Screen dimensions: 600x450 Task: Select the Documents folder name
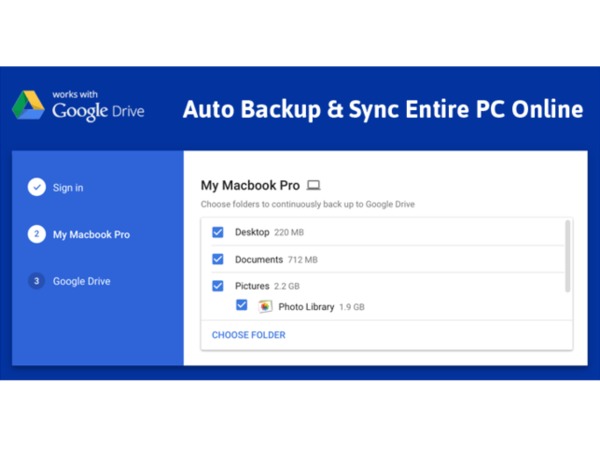(x=258, y=259)
